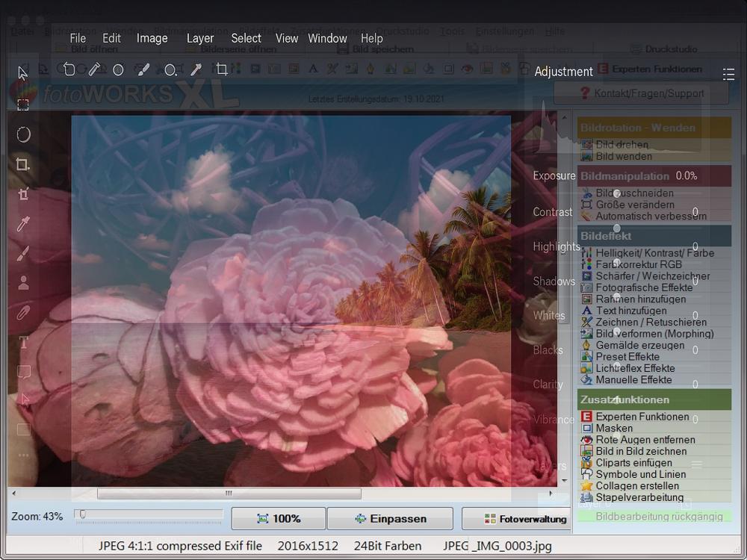Choose the Brush tool in the left toolbar
This screenshot has height=560, width=747.
(23, 254)
